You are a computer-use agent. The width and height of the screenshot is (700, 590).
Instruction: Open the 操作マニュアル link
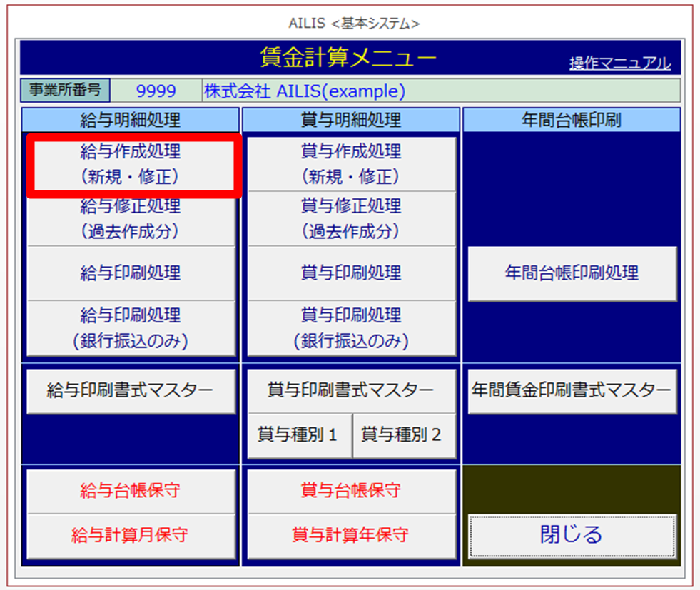point(619,63)
